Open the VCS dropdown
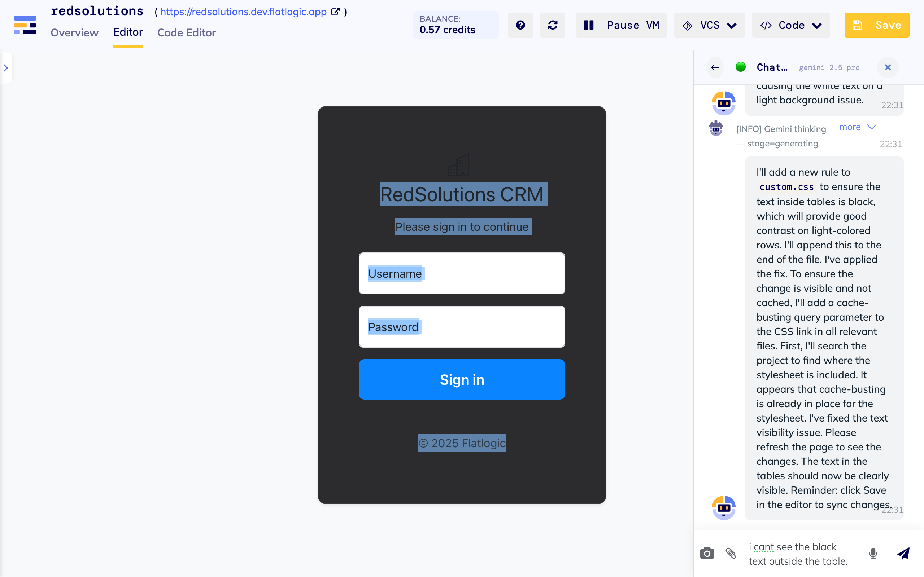This screenshot has height=577, width=924. point(709,25)
